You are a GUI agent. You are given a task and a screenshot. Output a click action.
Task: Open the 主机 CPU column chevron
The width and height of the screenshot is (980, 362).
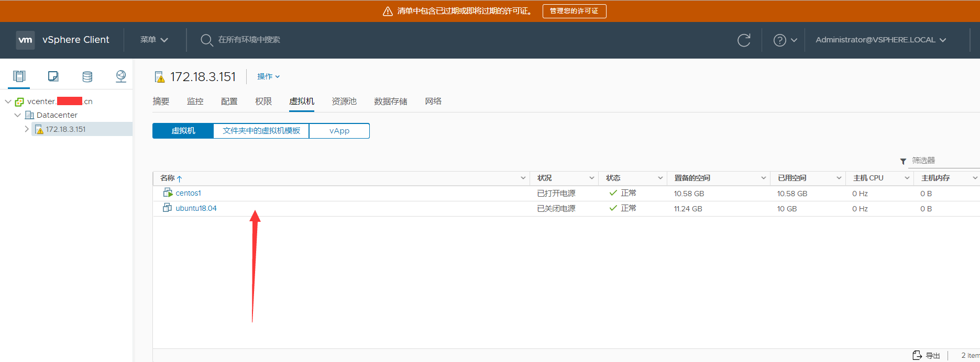pyautogui.click(x=907, y=178)
